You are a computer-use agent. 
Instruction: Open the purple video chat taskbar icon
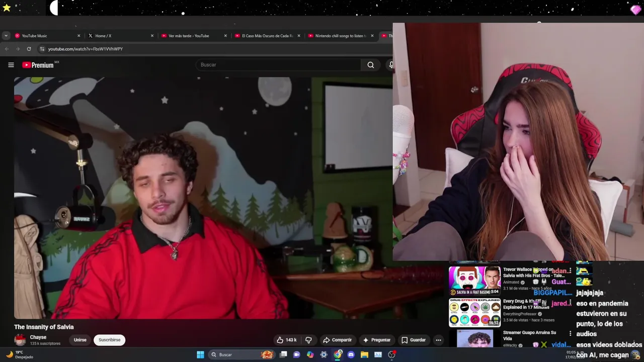point(296,354)
